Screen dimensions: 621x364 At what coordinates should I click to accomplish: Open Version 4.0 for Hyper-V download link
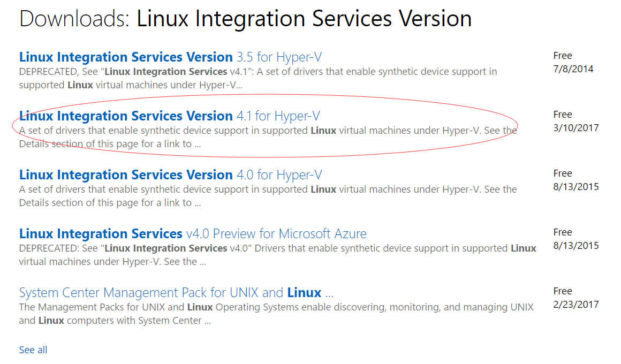coord(170,175)
